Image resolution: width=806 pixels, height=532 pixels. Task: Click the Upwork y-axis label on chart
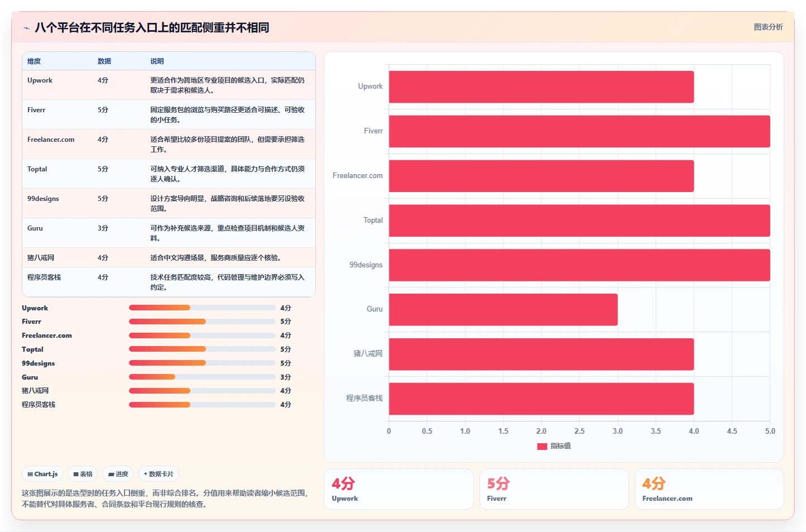(370, 87)
